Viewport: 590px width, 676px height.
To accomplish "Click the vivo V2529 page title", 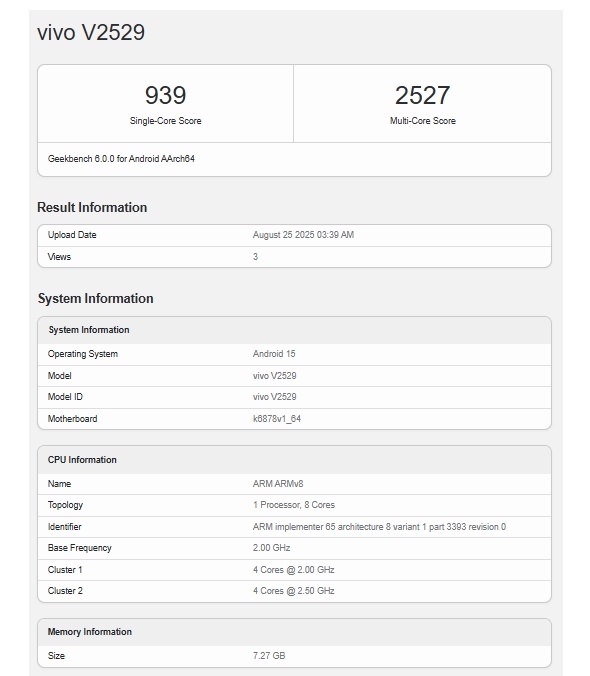I will [91, 32].
